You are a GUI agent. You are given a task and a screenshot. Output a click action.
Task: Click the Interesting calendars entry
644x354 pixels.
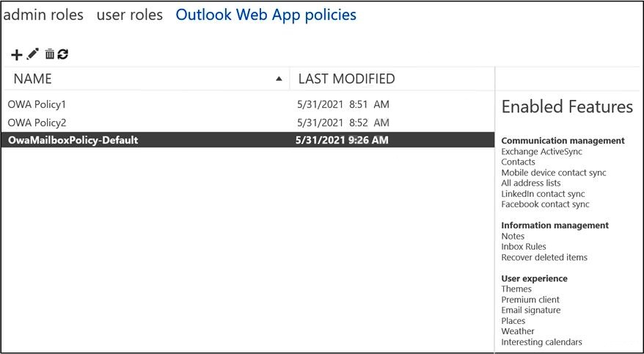pos(541,342)
